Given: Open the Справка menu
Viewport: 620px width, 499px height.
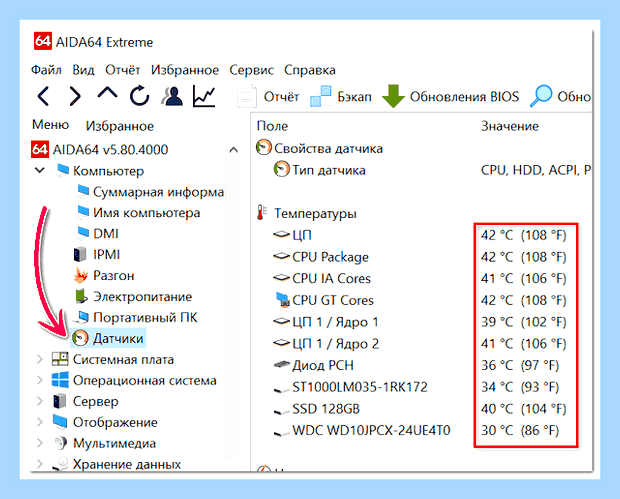Looking at the screenshot, I should click(x=310, y=70).
